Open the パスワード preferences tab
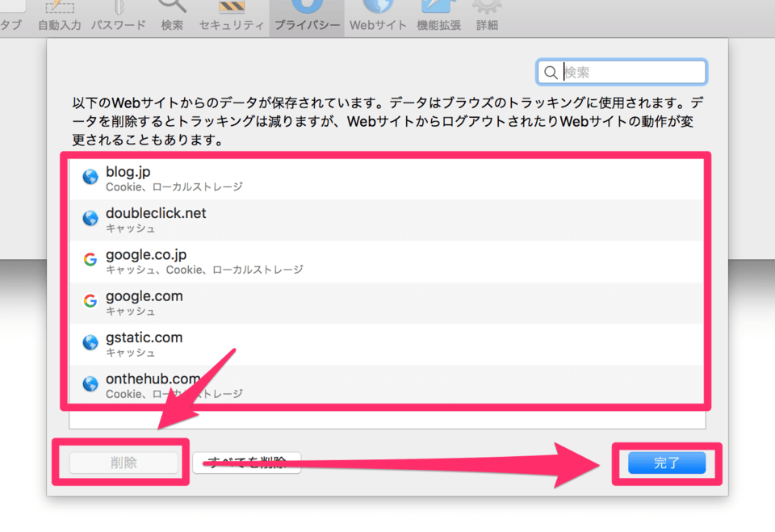Viewport: 775px width, 532px height. coord(118,16)
